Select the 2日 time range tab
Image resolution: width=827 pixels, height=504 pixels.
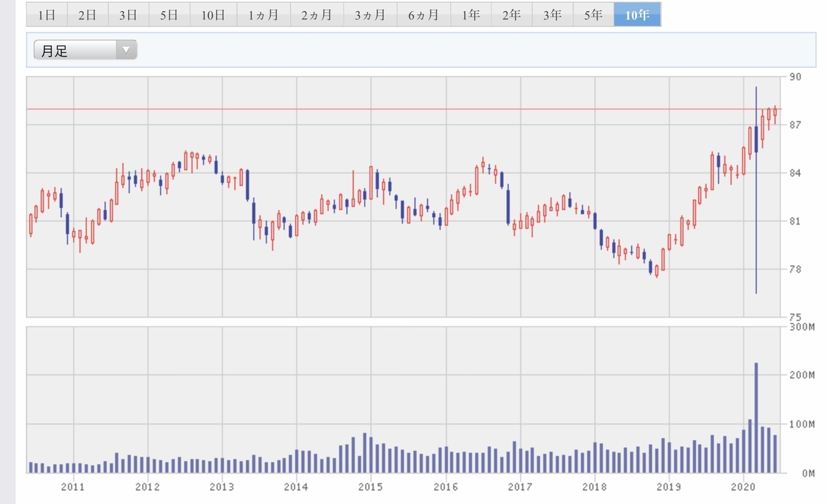(x=88, y=14)
